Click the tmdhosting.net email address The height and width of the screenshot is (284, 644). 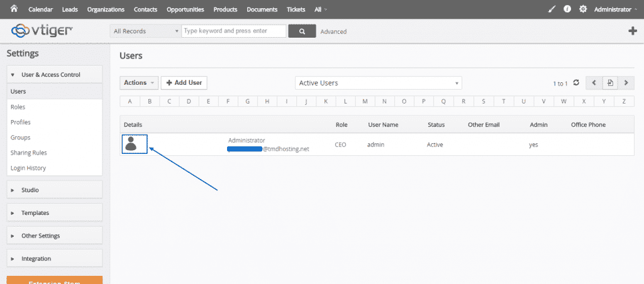click(268, 149)
